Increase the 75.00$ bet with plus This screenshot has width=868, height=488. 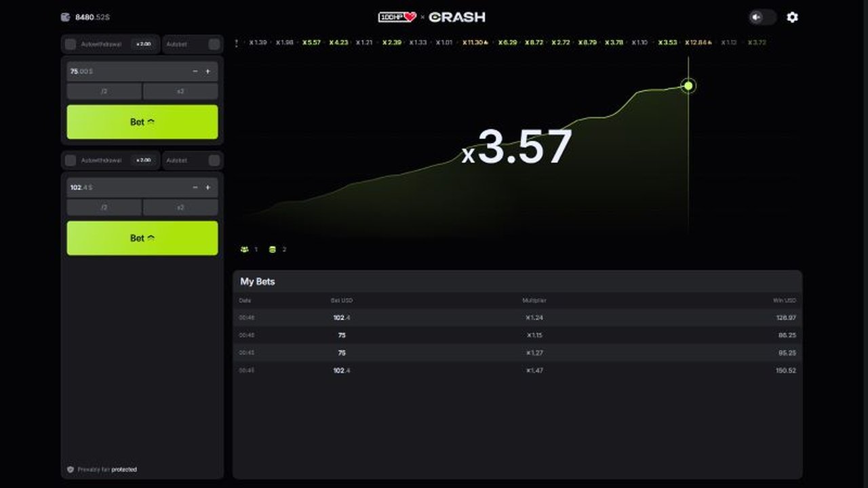(208, 71)
